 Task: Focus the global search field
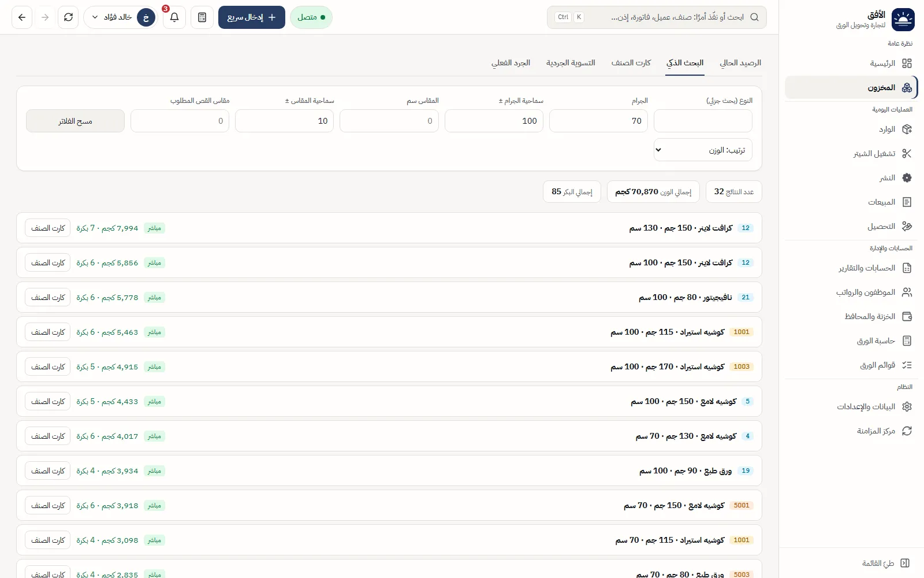[657, 17]
